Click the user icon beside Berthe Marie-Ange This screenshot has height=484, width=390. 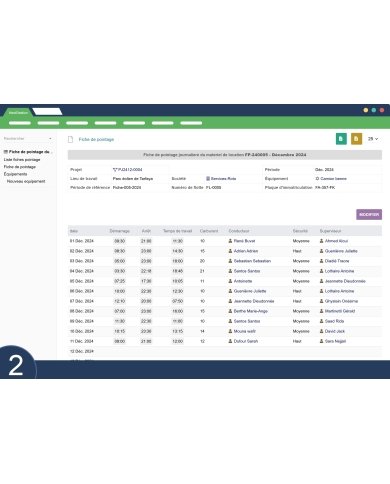pos(230,311)
